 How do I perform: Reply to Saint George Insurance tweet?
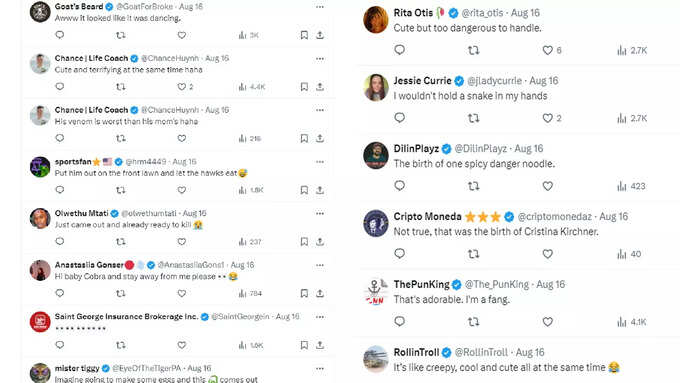pyautogui.click(x=60, y=345)
